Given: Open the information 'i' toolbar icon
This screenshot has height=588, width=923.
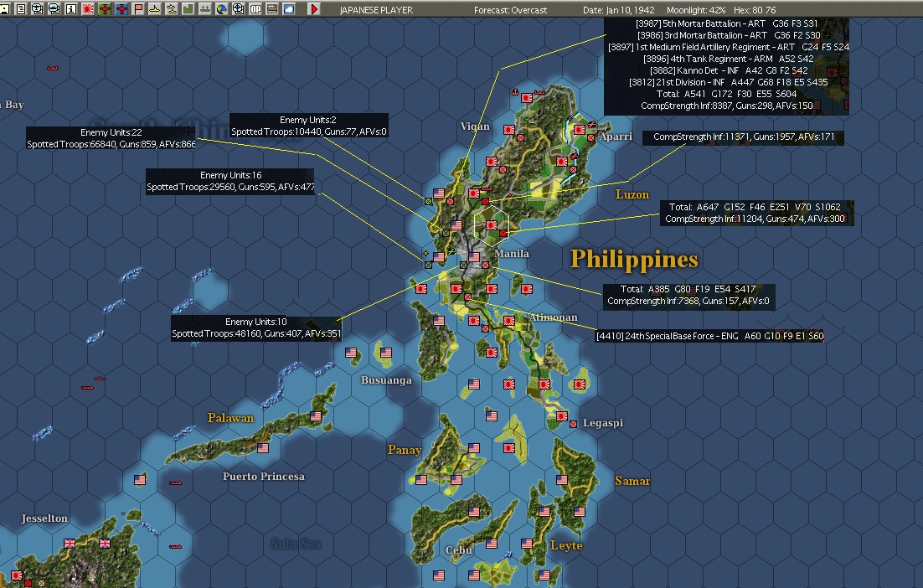Looking at the screenshot, I should click(70, 9).
